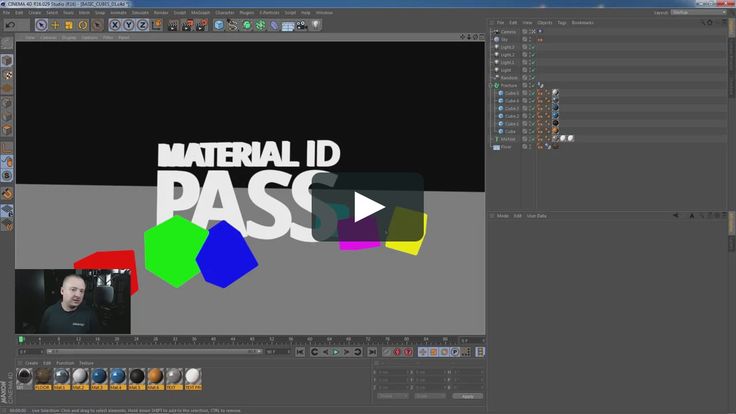Click the Undo arrow icon
736x414 pixels.
pyautogui.click(x=10, y=25)
